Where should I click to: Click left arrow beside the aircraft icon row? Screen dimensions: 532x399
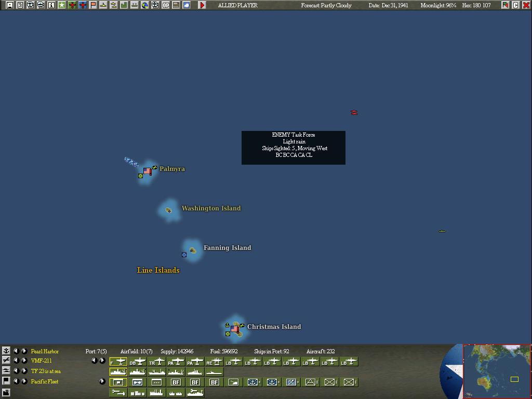click(95, 361)
